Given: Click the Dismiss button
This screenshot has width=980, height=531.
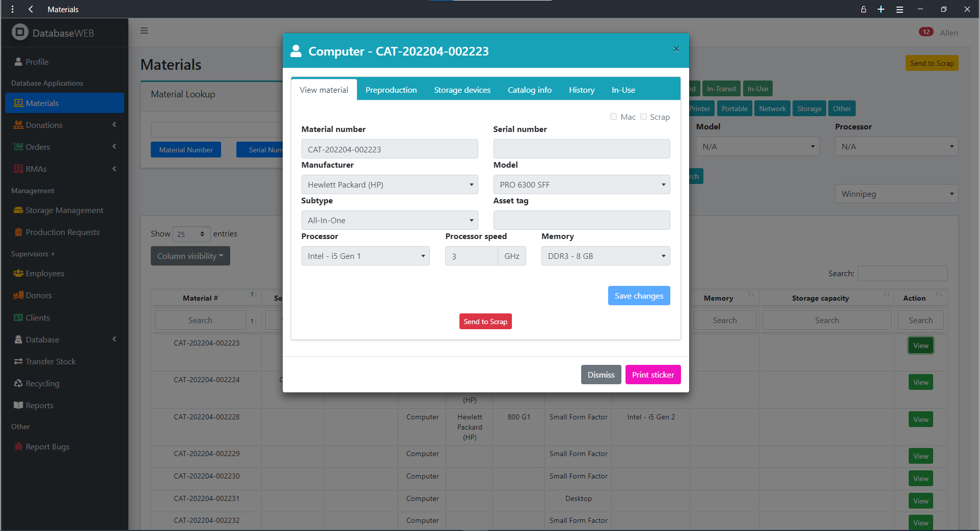Looking at the screenshot, I should click(601, 375).
